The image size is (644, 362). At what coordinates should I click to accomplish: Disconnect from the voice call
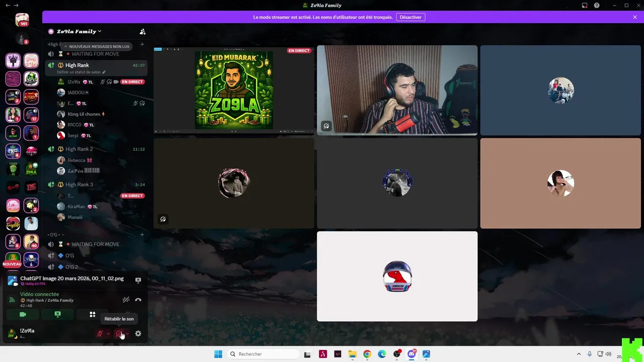(x=138, y=300)
